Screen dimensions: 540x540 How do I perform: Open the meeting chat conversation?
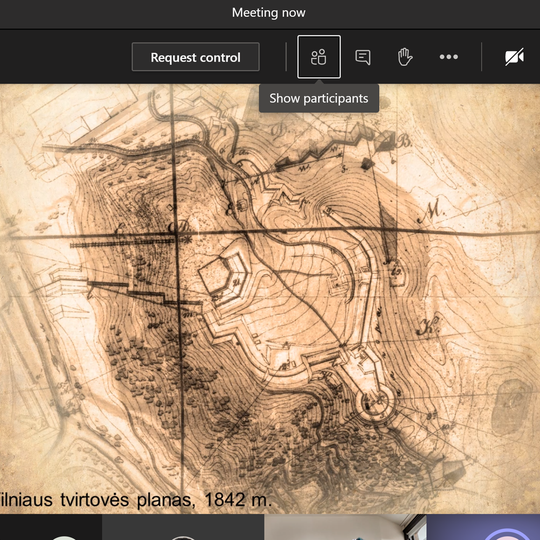[363, 57]
